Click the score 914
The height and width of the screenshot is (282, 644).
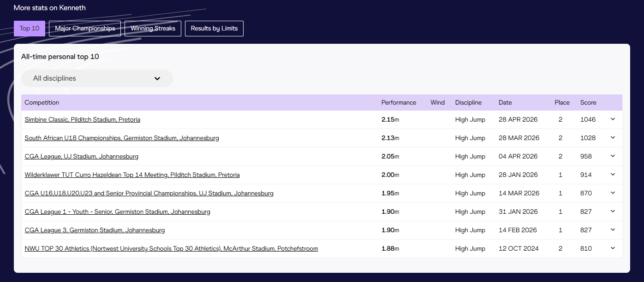point(586,175)
